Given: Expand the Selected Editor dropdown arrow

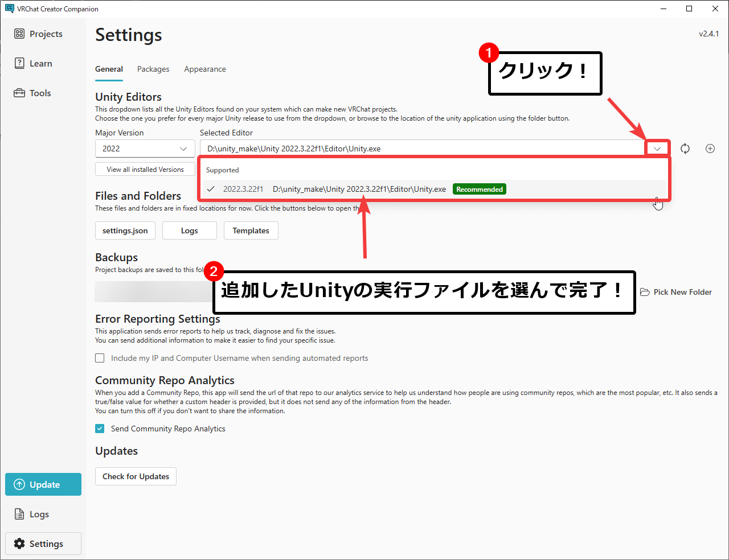Looking at the screenshot, I should coord(657,149).
